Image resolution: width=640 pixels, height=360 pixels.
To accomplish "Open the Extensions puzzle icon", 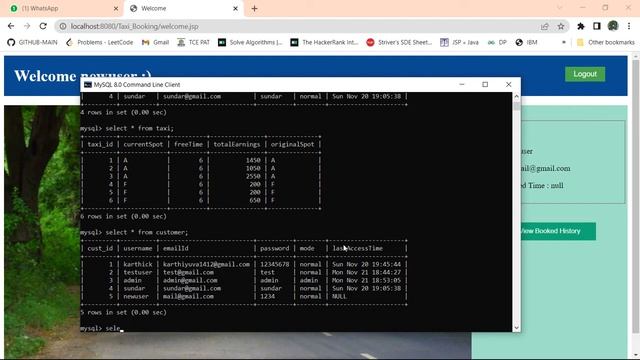I will click(x=580, y=26).
